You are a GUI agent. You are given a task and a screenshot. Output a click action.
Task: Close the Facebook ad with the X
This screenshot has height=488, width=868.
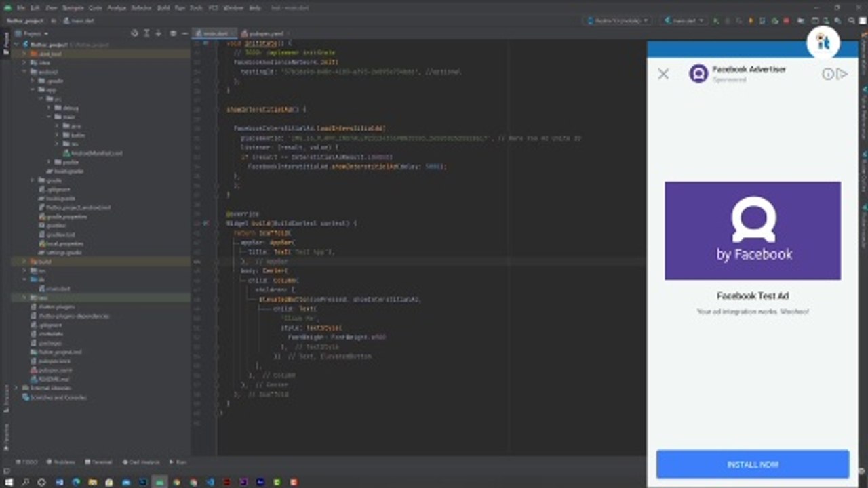(663, 74)
